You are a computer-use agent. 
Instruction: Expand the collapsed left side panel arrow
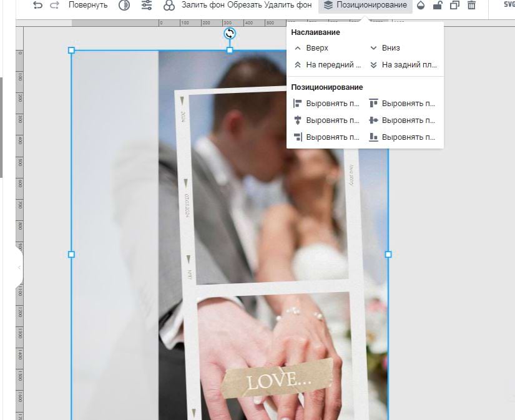(19, 267)
